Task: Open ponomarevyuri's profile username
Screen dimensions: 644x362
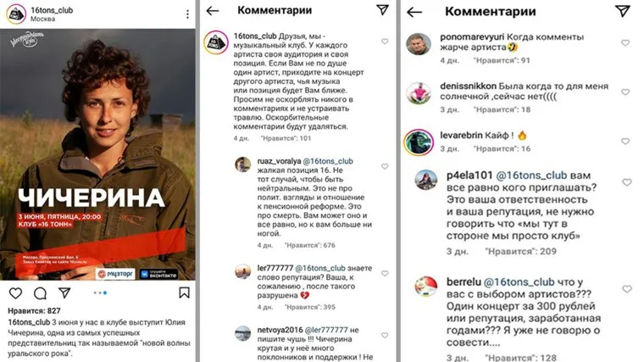Action: pyautogui.click(x=472, y=37)
